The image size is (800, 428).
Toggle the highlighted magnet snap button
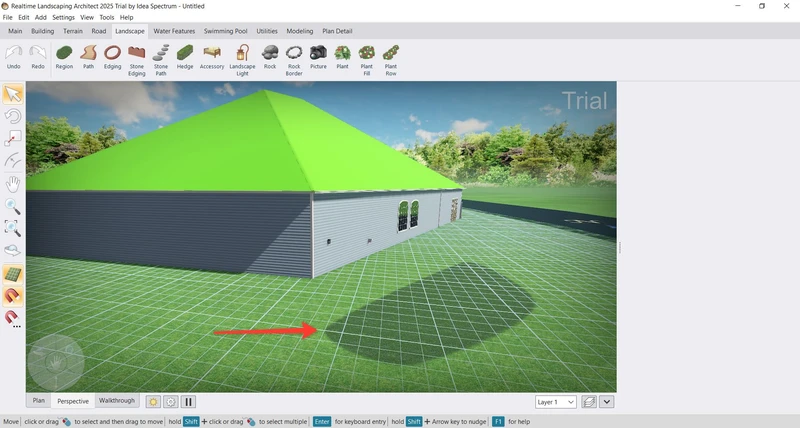(13, 296)
